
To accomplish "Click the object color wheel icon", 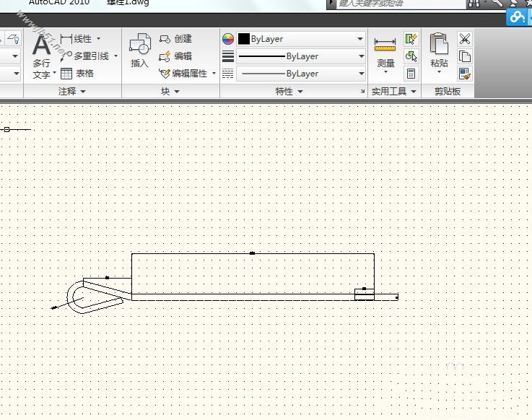I will [x=228, y=39].
